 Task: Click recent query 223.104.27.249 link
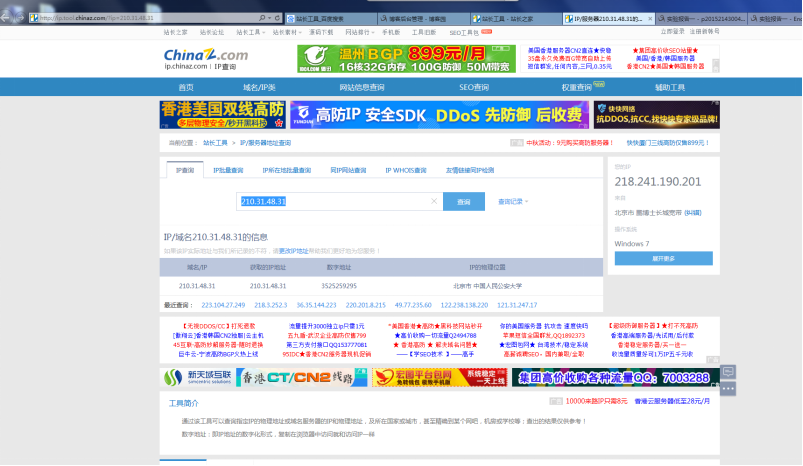point(223,305)
